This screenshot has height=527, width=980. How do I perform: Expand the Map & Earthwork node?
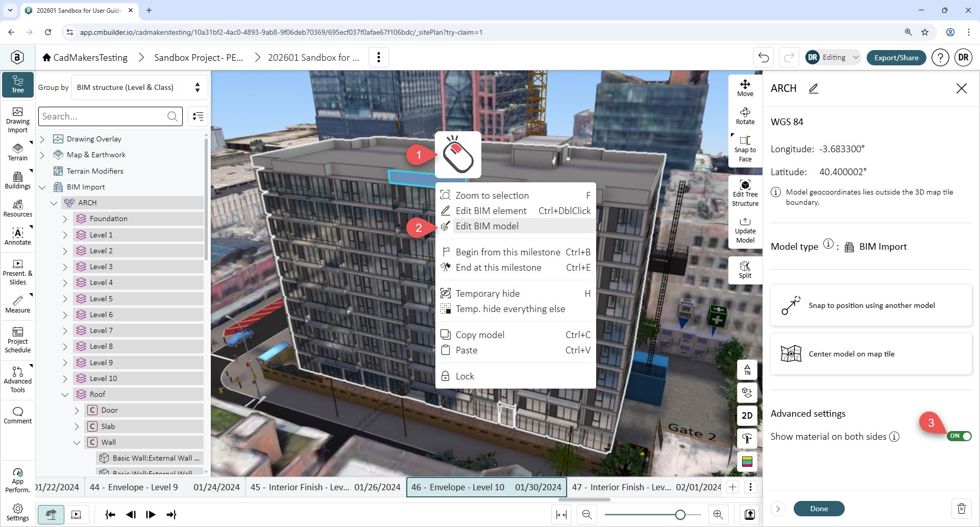[x=42, y=155]
